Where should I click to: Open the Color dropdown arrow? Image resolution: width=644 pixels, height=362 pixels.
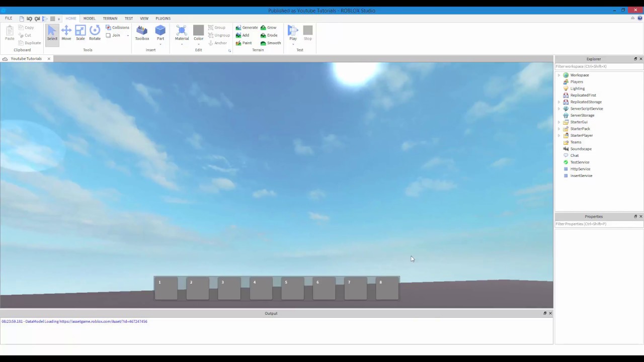tap(199, 44)
